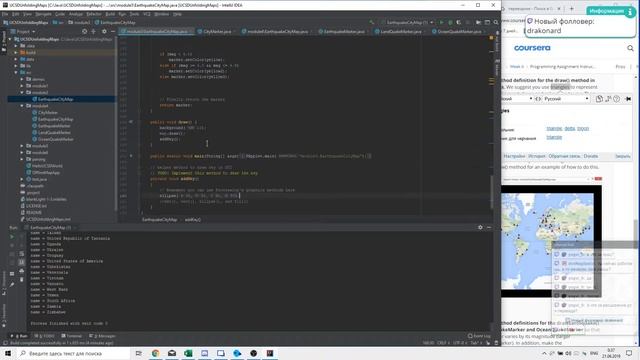
Task: Expand the module1 folder
Action: pos(22,86)
